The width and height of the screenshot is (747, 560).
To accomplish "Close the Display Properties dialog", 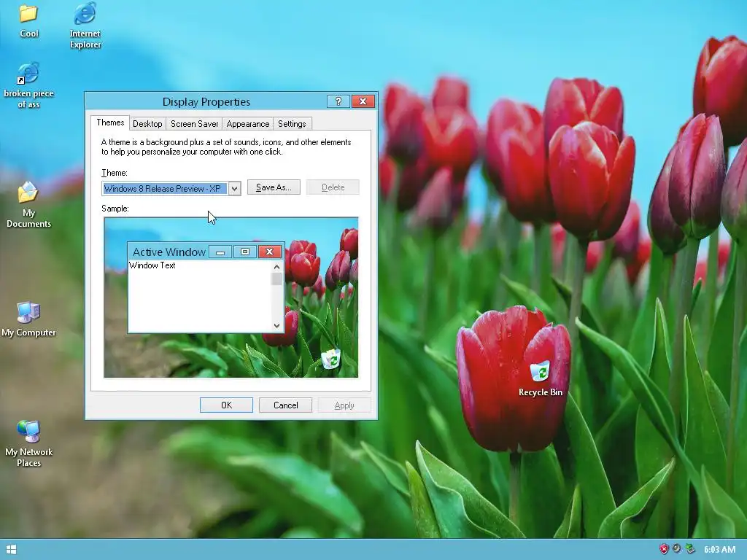I will tap(363, 101).
